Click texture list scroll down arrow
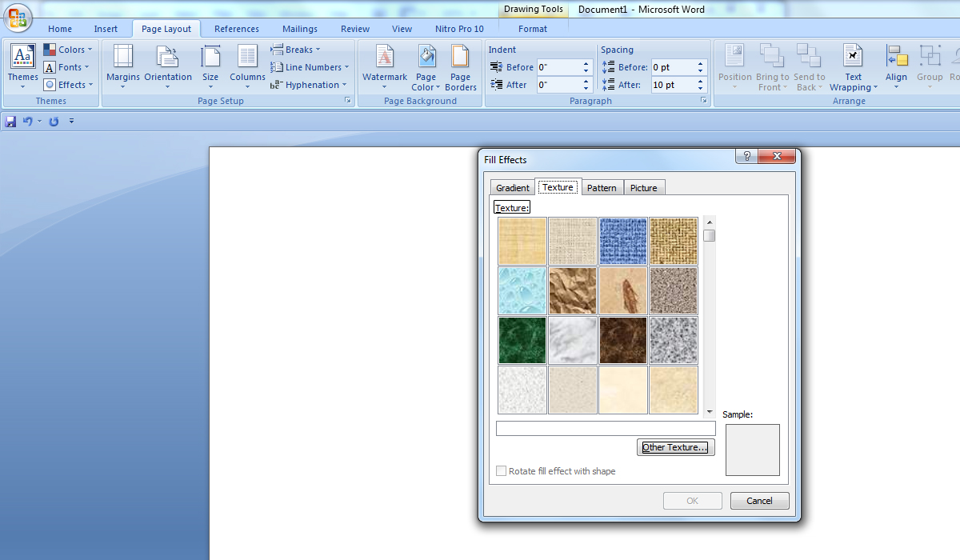The width and height of the screenshot is (960, 560). [710, 411]
